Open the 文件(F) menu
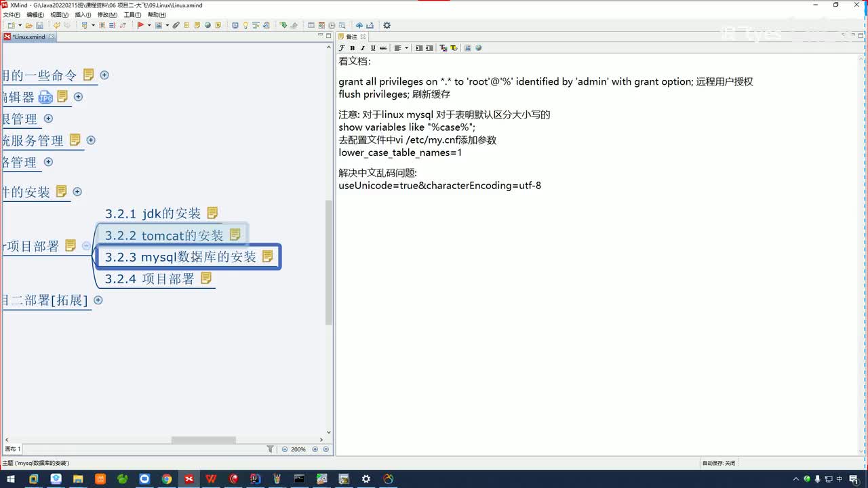 (12, 14)
